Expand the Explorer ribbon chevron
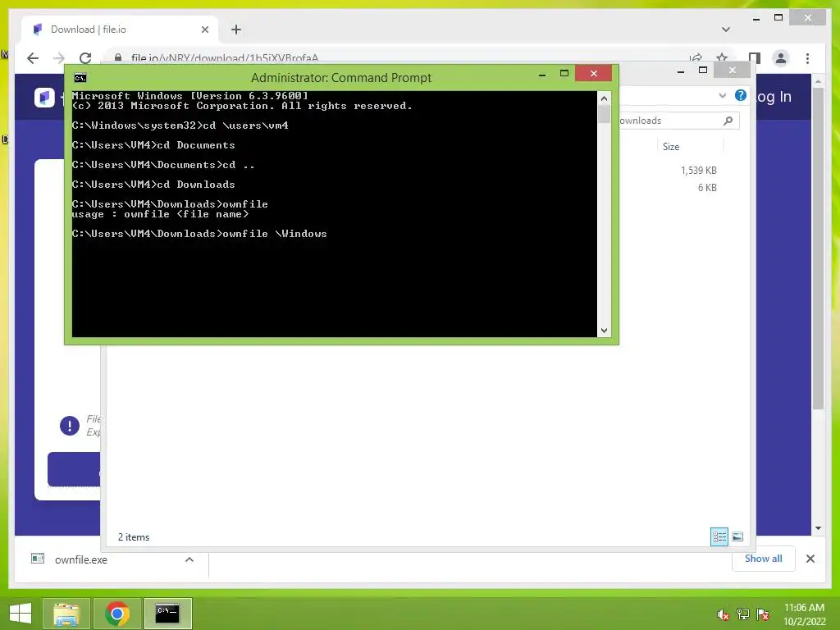This screenshot has width=840, height=630. [x=722, y=96]
